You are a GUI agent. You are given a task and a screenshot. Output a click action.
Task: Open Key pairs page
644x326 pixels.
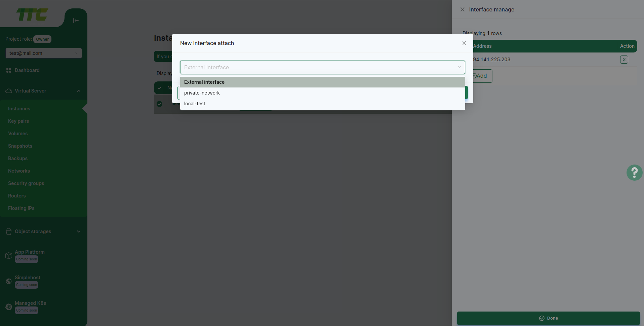click(x=18, y=121)
